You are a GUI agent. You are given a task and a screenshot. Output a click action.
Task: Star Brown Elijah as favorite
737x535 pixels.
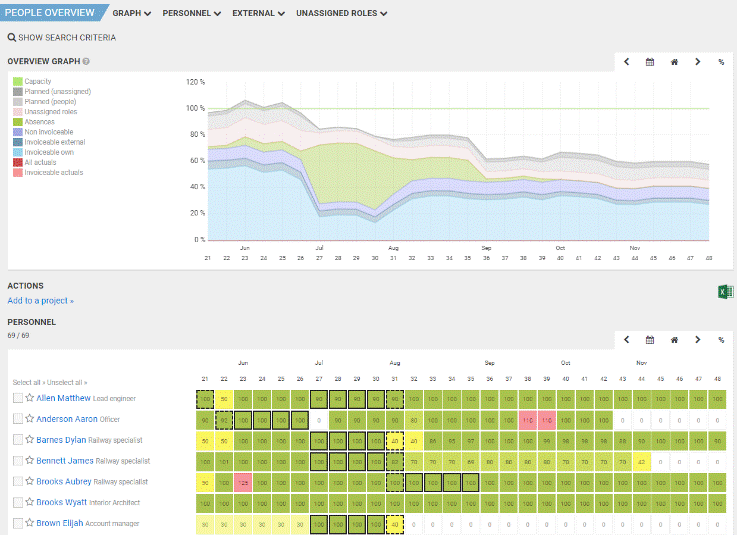pyautogui.click(x=30, y=522)
